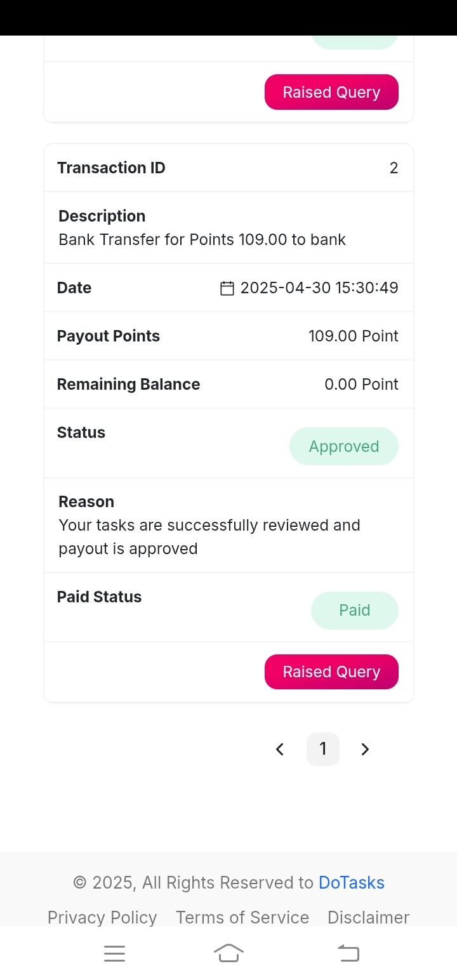457x980 pixels.
Task: Go to next page with right chevron
Action: click(365, 750)
